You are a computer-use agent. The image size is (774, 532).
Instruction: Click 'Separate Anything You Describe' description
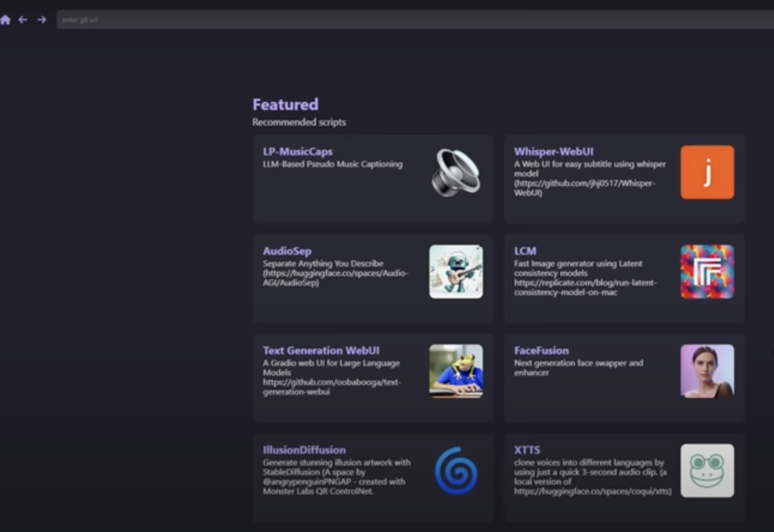(x=323, y=264)
